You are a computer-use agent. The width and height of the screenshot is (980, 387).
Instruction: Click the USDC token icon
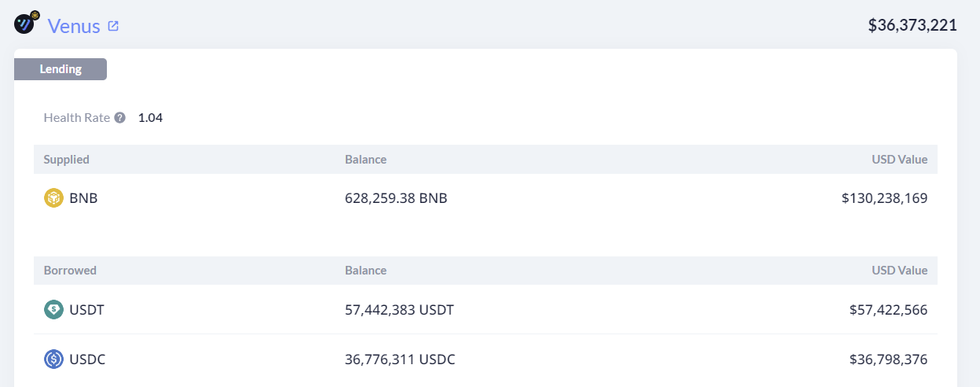(x=53, y=359)
